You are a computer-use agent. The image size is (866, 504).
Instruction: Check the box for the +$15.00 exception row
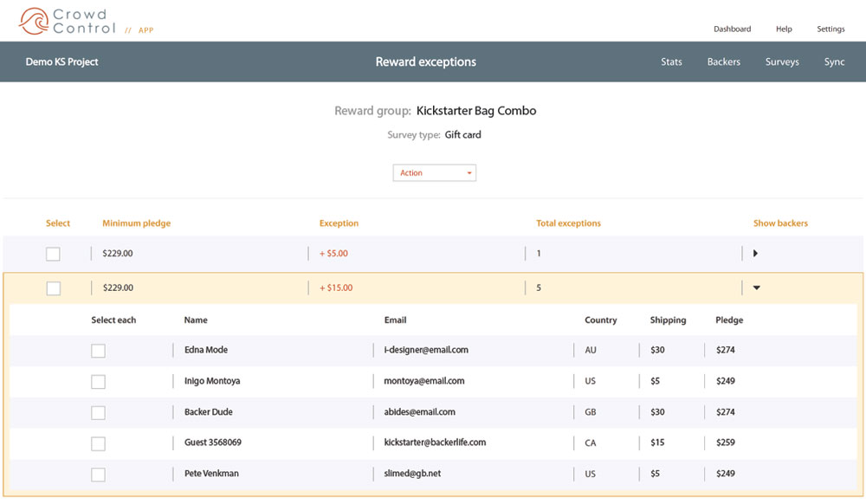coord(54,288)
